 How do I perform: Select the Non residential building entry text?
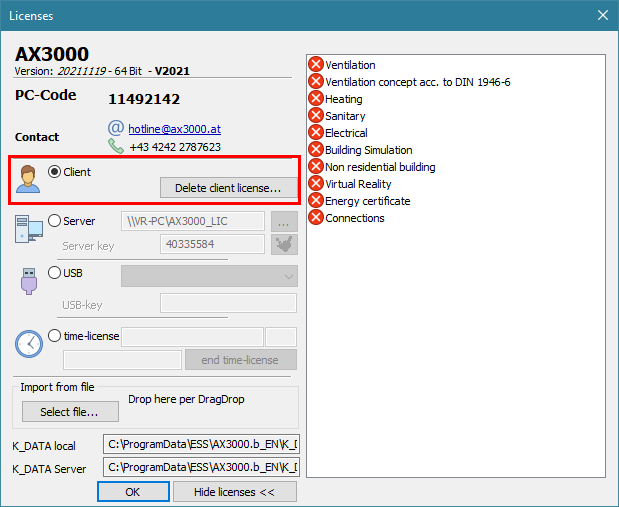(x=380, y=167)
